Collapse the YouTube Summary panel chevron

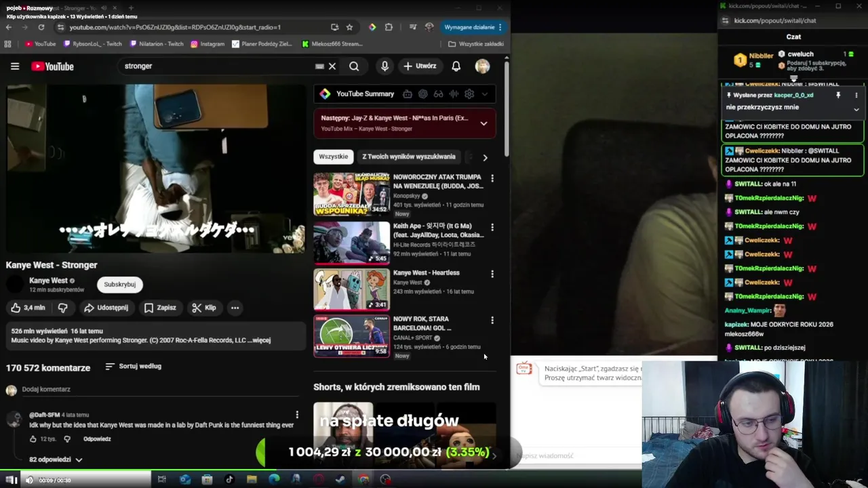pyautogui.click(x=484, y=94)
